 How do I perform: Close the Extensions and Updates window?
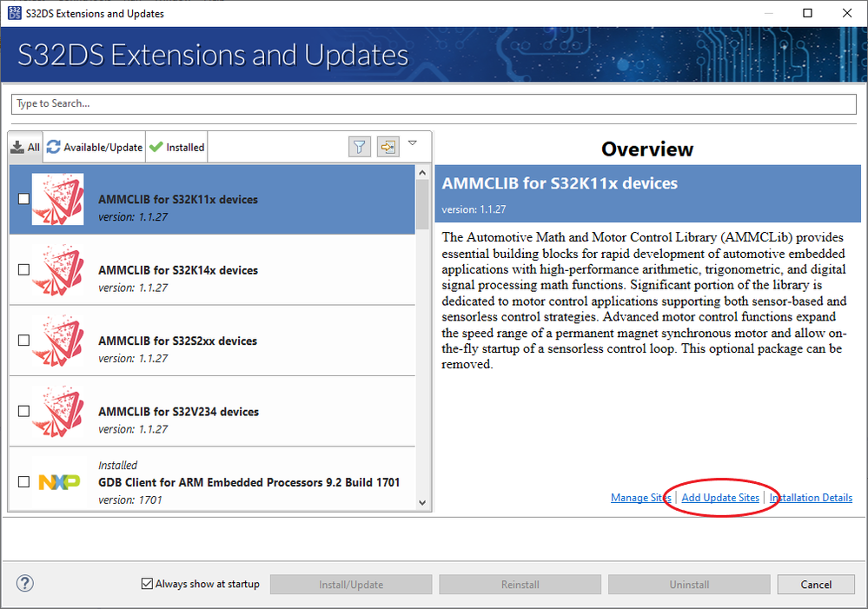[x=847, y=13]
